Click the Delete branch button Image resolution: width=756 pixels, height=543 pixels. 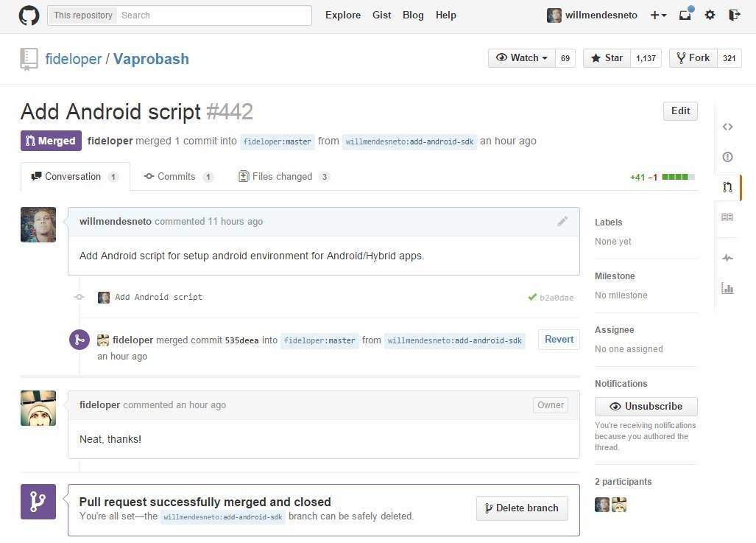522,508
